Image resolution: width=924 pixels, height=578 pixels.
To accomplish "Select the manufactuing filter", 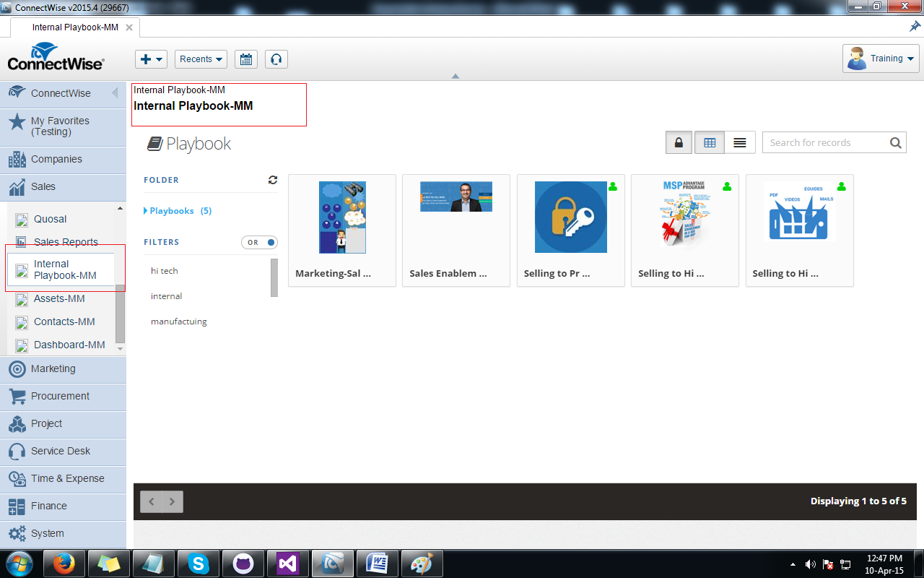I will coord(179,322).
